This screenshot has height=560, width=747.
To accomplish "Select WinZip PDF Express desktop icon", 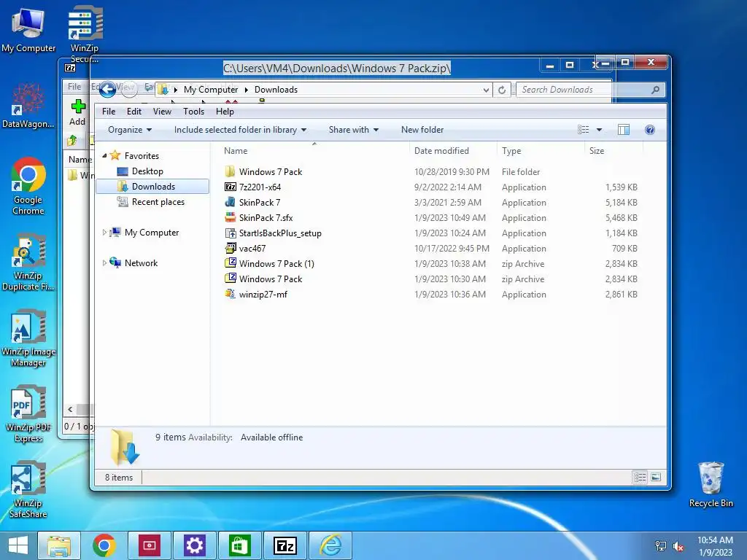I will (x=28, y=414).
